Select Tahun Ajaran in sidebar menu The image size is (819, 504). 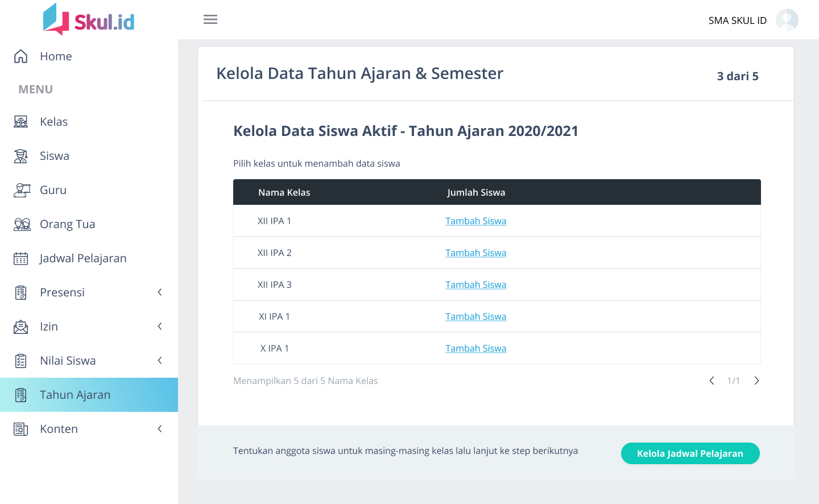point(75,395)
